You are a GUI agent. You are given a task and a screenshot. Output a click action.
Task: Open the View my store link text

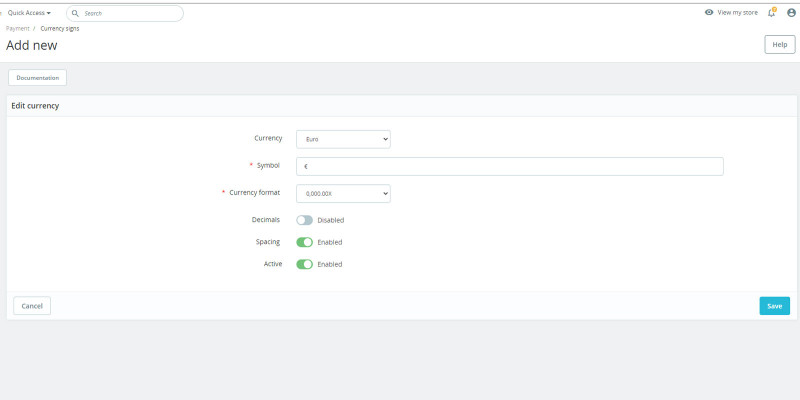click(x=738, y=13)
